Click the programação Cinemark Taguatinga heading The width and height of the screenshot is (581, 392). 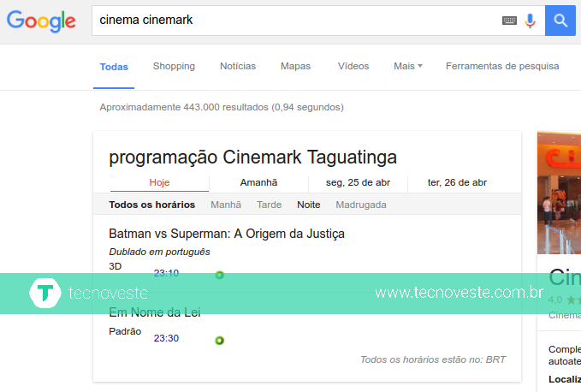coord(252,157)
